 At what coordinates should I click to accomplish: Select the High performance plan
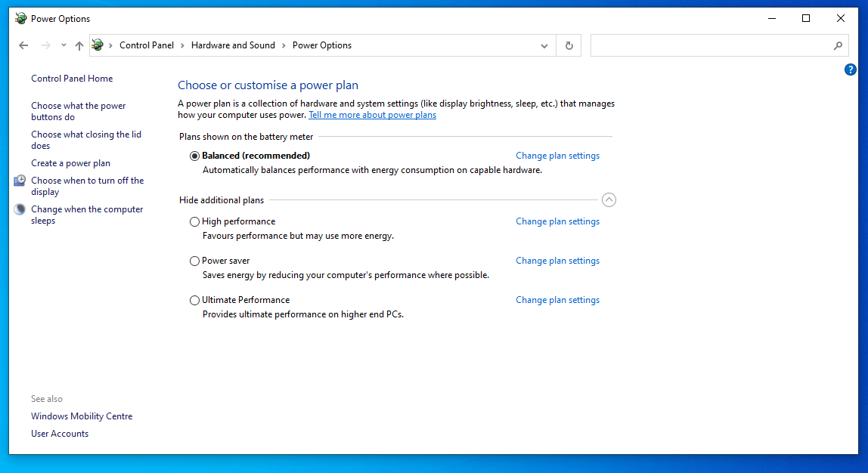click(x=194, y=222)
